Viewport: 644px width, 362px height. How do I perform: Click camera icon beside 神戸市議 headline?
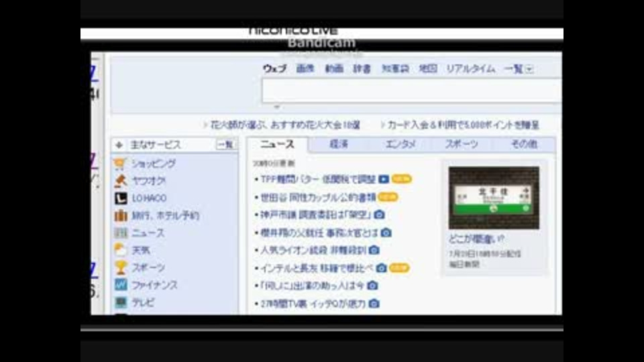pyautogui.click(x=380, y=215)
